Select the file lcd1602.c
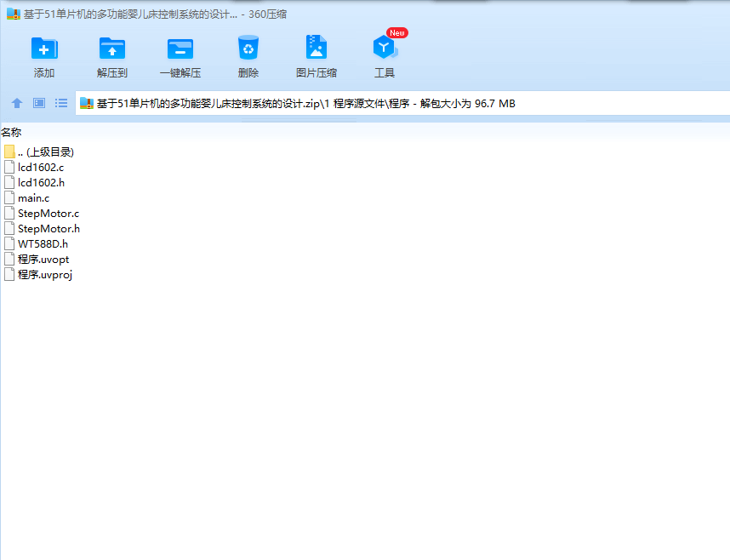Screen dimensions: 730x560 [x=34, y=168]
